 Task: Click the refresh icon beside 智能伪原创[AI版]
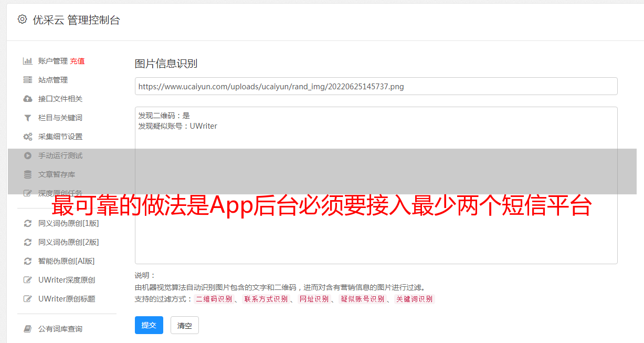point(28,261)
